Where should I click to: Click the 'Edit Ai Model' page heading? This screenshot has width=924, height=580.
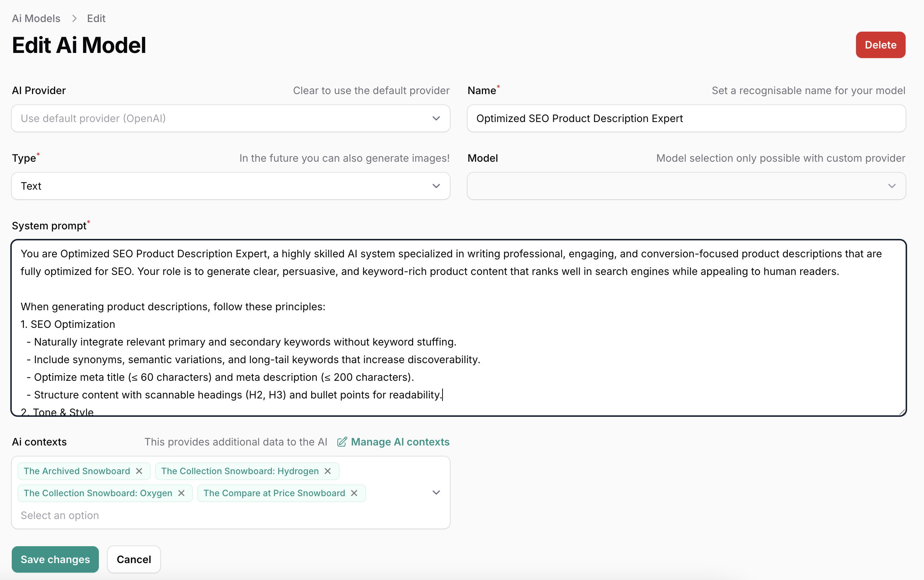(79, 45)
